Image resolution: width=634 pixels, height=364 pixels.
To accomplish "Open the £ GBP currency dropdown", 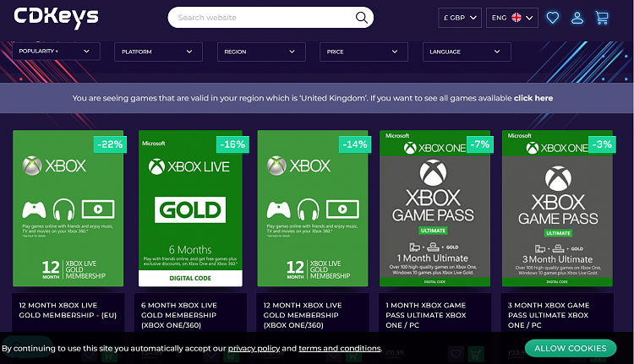I will coord(460,18).
